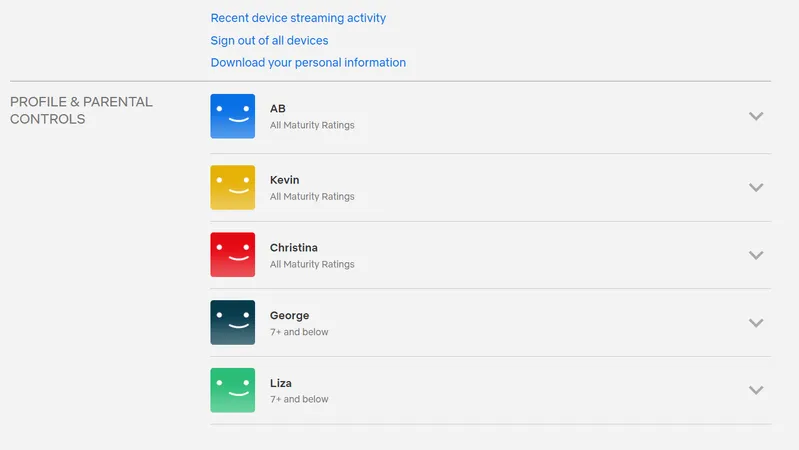Click Liza's green smiley avatar
This screenshot has width=799, height=450.
point(233,390)
